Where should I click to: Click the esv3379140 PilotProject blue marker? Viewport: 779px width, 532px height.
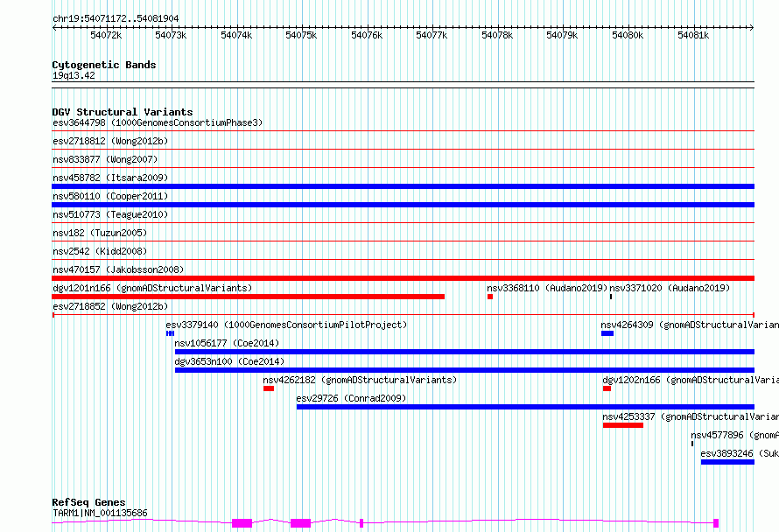(x=170, y=333)
